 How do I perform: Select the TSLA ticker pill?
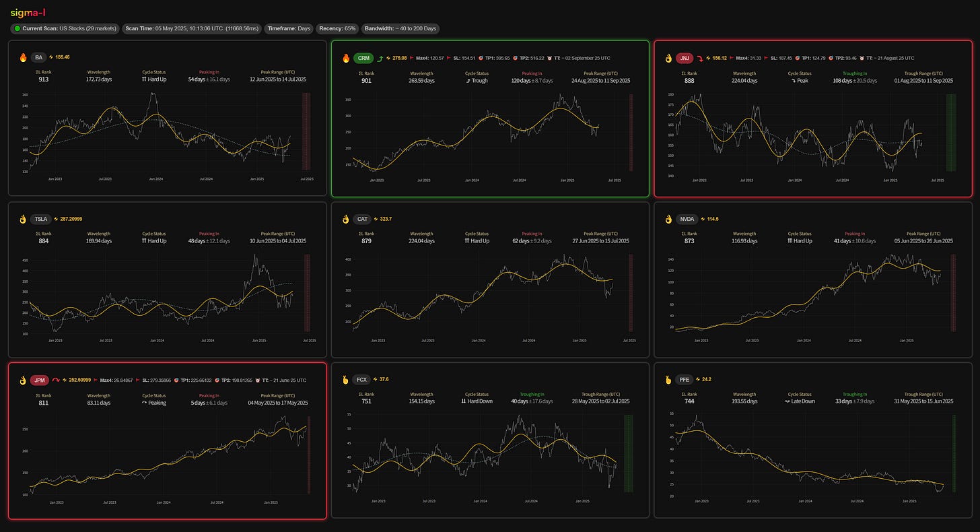coord(41,219)
